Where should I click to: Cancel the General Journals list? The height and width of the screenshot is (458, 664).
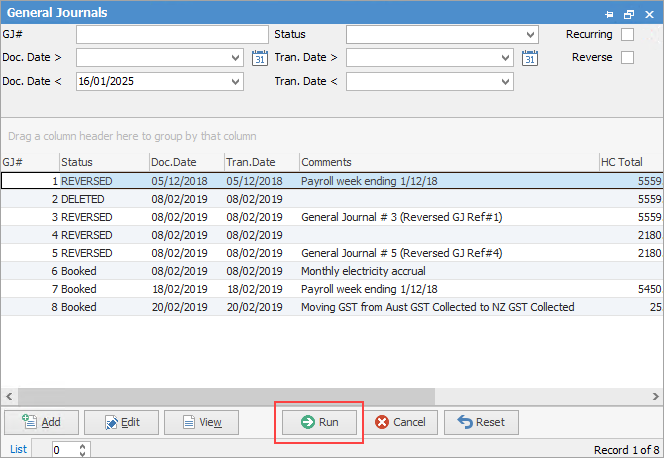tap(400, 422)
